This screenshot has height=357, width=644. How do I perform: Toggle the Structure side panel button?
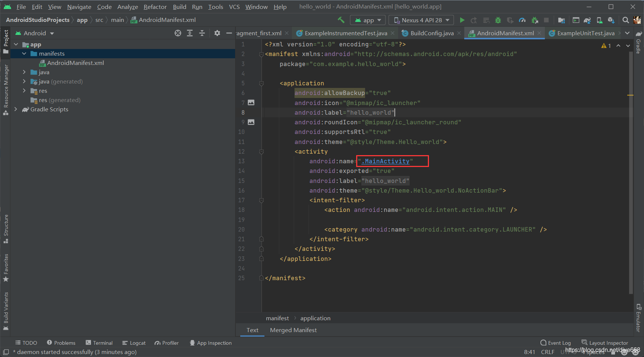[6, 229]
